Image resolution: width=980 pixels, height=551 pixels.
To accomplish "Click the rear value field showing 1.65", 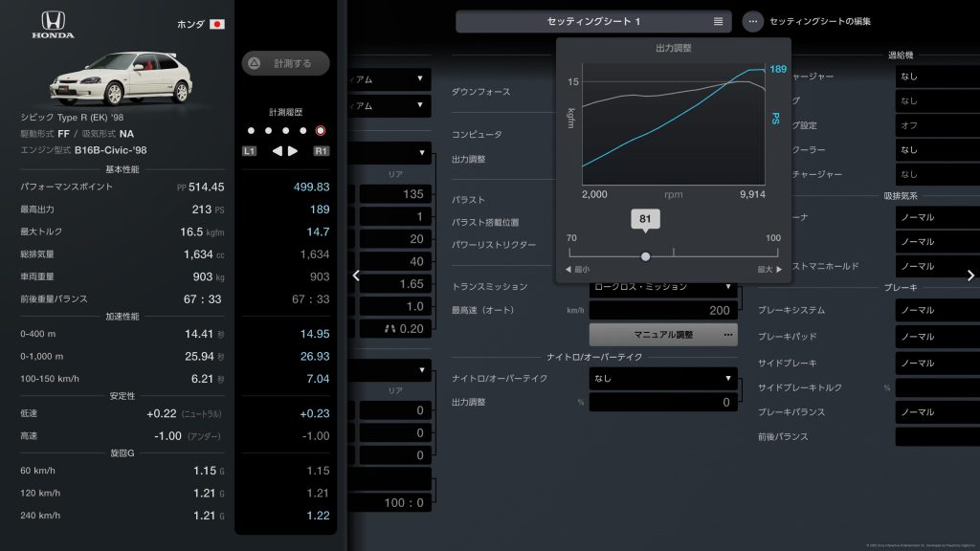I will click(395, 284).
